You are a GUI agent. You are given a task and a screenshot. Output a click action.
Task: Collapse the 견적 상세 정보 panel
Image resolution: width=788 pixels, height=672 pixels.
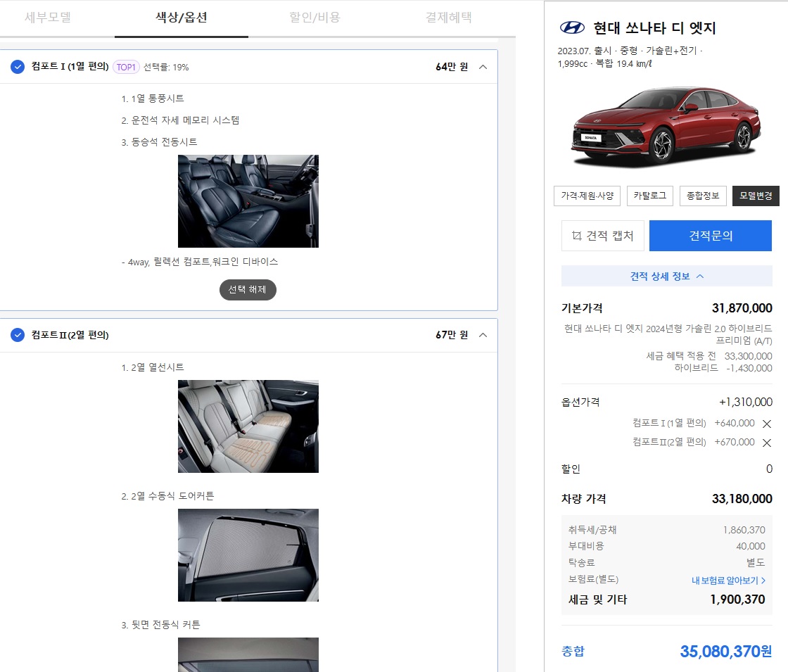coord(667,276)
